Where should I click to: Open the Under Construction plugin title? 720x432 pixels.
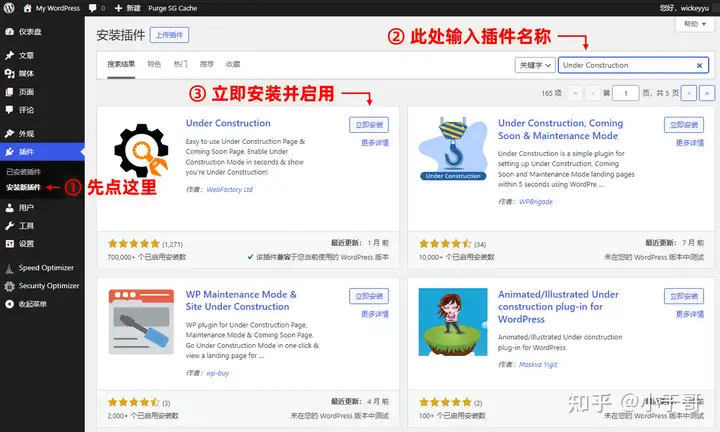pyautogui.click(x=228, y=123)
